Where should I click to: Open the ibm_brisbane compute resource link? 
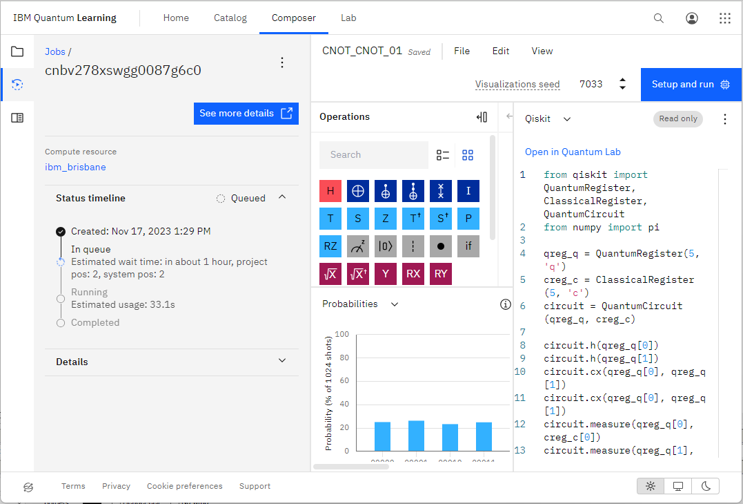[x=75, y=167]
